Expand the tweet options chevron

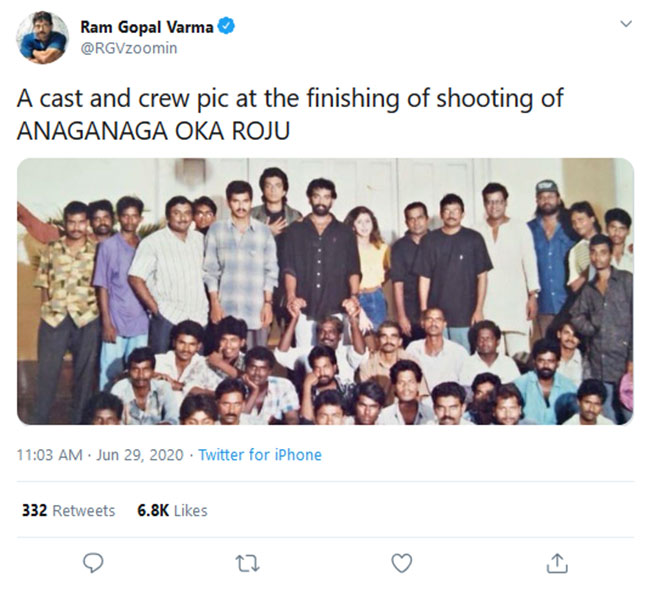coord(626,24)
